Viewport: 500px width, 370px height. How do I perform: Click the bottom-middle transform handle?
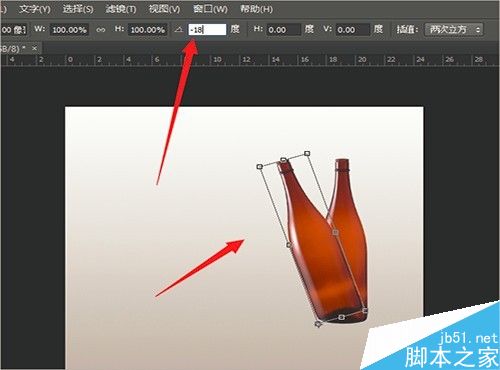(x=341, y=317)
